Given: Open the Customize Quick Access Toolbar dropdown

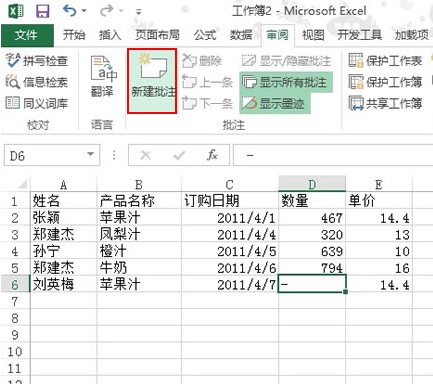Looking at the screenshot, I should click(138, 12).
